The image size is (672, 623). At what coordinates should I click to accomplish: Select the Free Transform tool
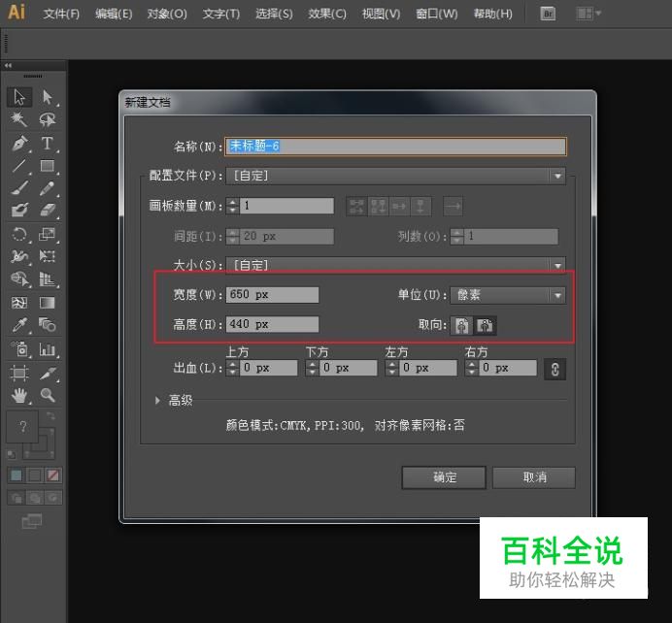(x=48, y=256)
